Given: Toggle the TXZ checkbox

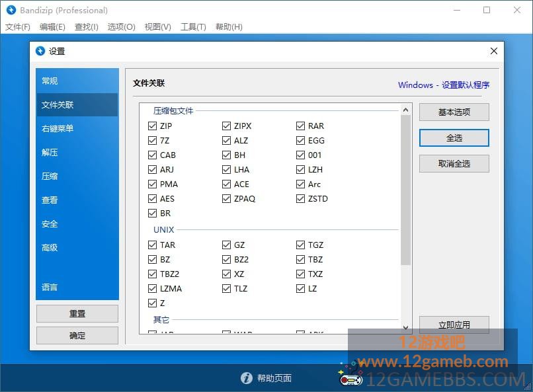Looking at the screenshot, I should (300, 274).
